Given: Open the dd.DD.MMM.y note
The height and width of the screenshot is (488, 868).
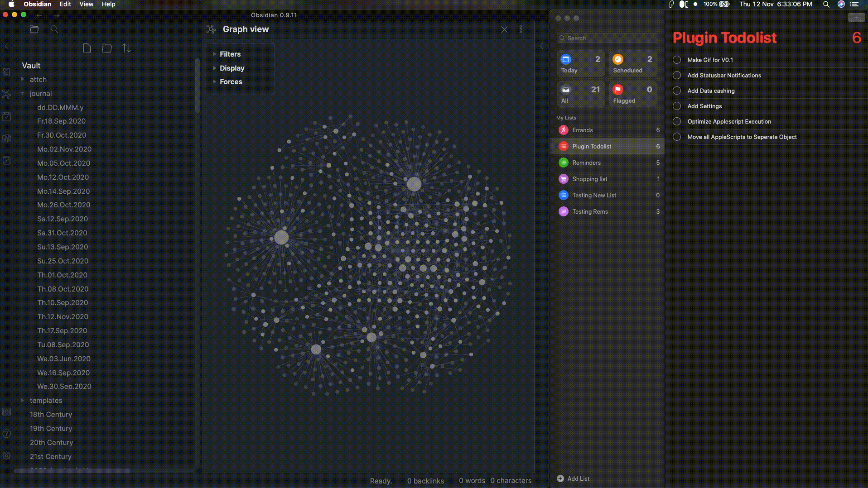Looking at the screenshot, I should click(x=60, y=107).
